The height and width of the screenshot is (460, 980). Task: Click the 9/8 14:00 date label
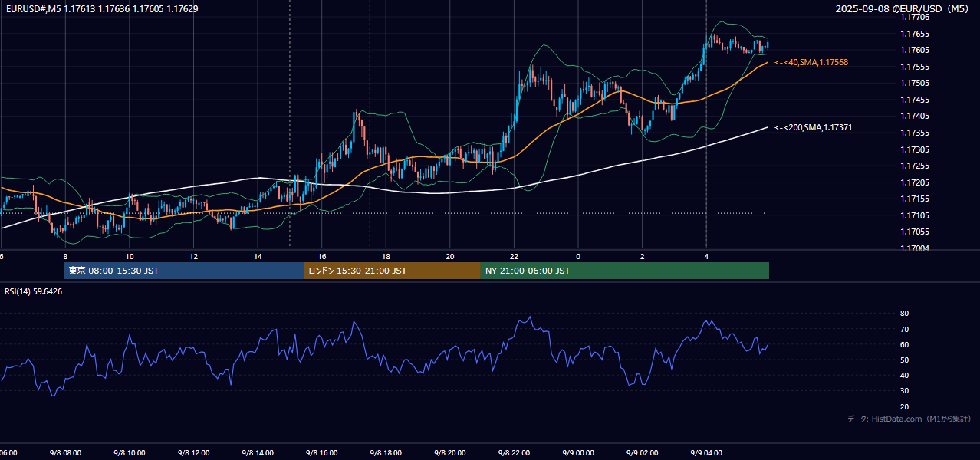(x=258, y=453)
